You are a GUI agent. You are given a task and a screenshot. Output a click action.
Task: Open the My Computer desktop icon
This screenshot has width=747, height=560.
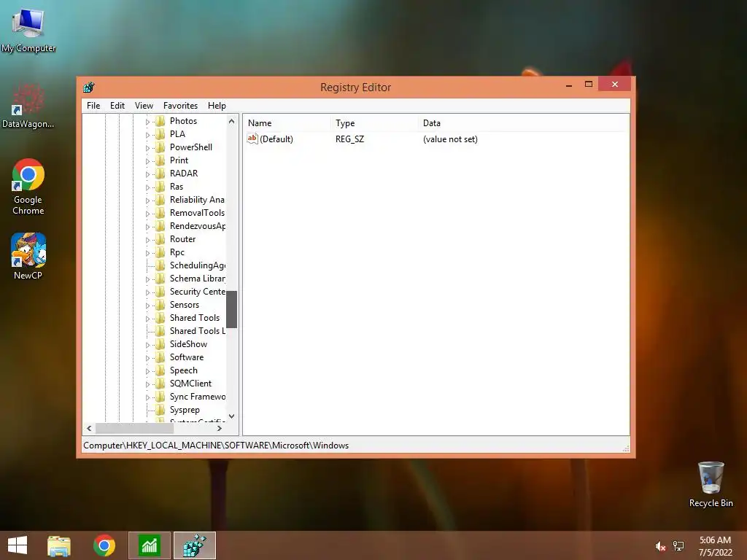[x=28, y=29]
